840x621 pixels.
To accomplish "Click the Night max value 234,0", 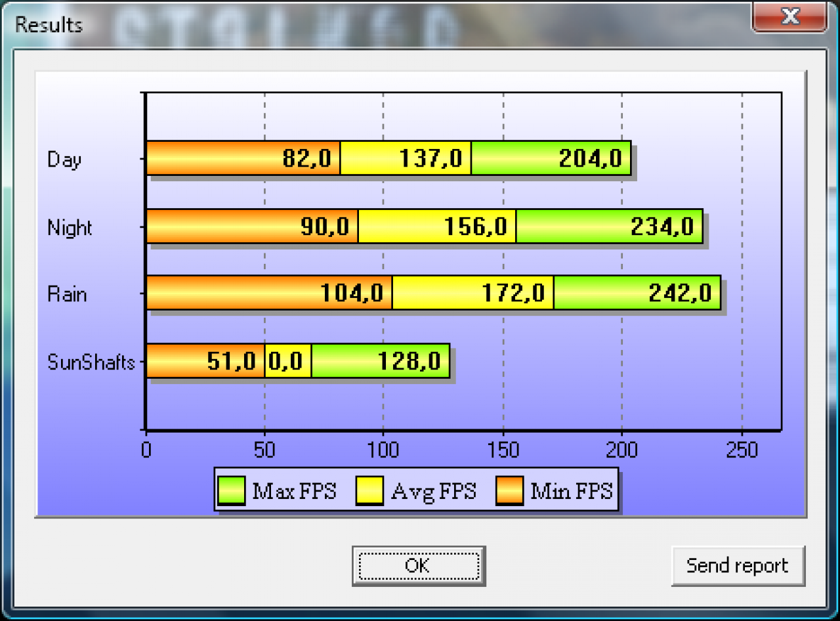I will pos(662,226).
